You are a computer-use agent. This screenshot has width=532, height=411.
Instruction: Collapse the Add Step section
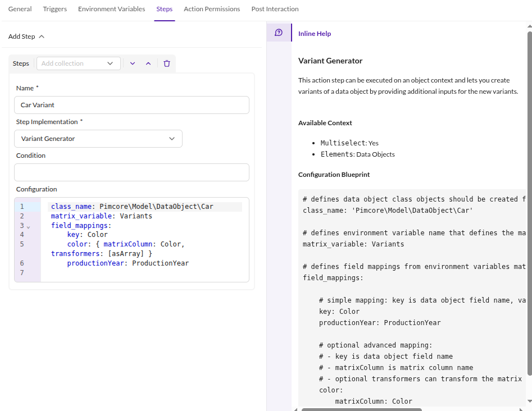click(x=26, y=36)
